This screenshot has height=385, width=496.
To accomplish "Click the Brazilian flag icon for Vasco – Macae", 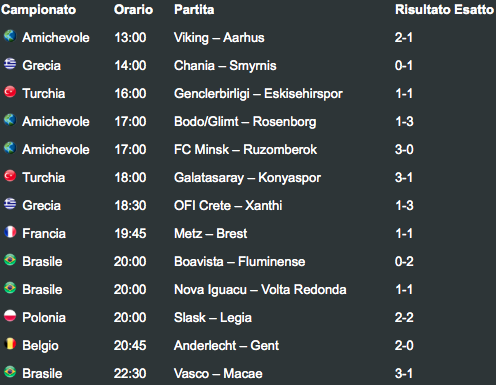I will click(x=10, y=372).
